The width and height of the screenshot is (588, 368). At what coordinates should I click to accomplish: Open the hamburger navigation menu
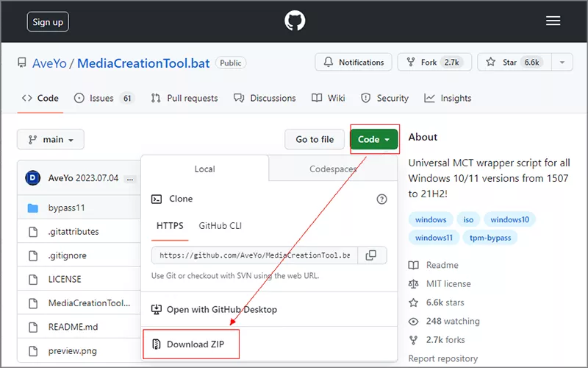tap(553, 21)
